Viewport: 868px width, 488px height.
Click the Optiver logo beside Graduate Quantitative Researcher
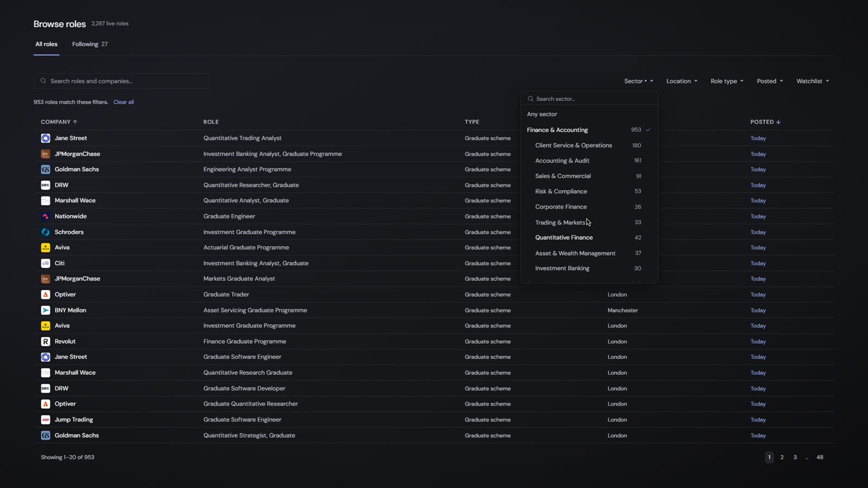pyautogui.click(x=46, y=404)
